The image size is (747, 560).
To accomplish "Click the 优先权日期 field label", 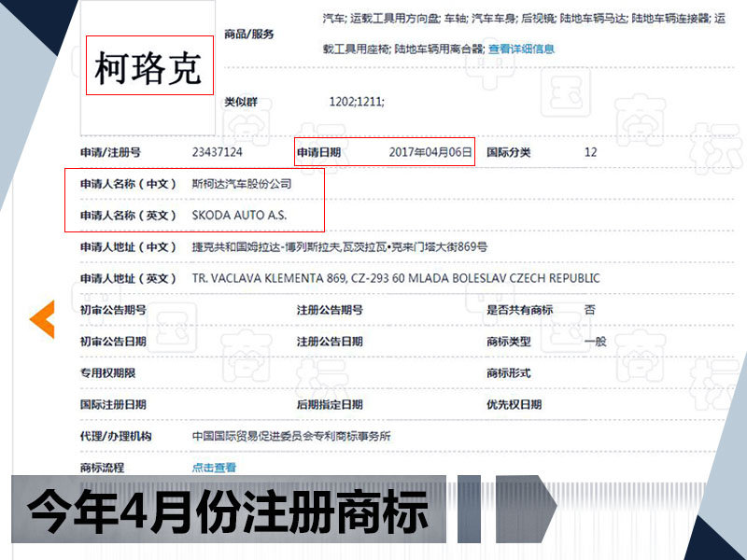I will 514,404.
